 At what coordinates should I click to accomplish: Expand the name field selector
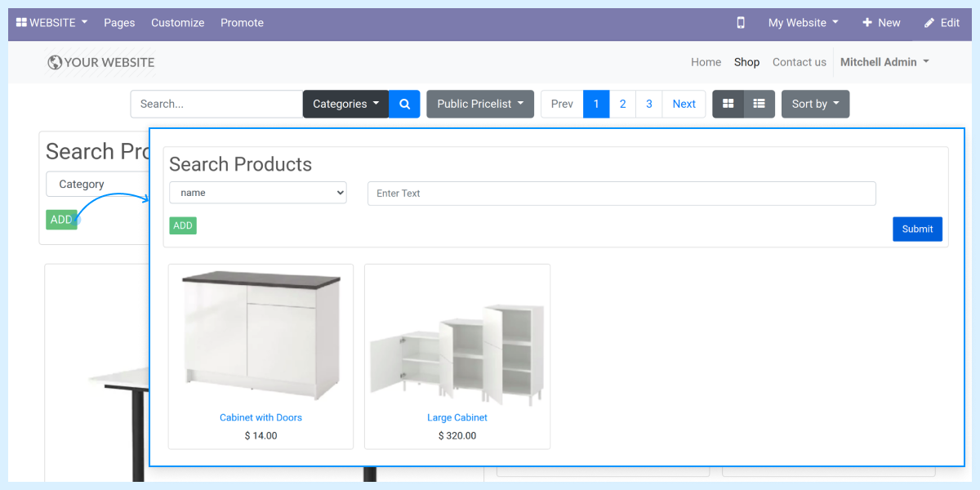pyautogui.click(x=257, y=192)
